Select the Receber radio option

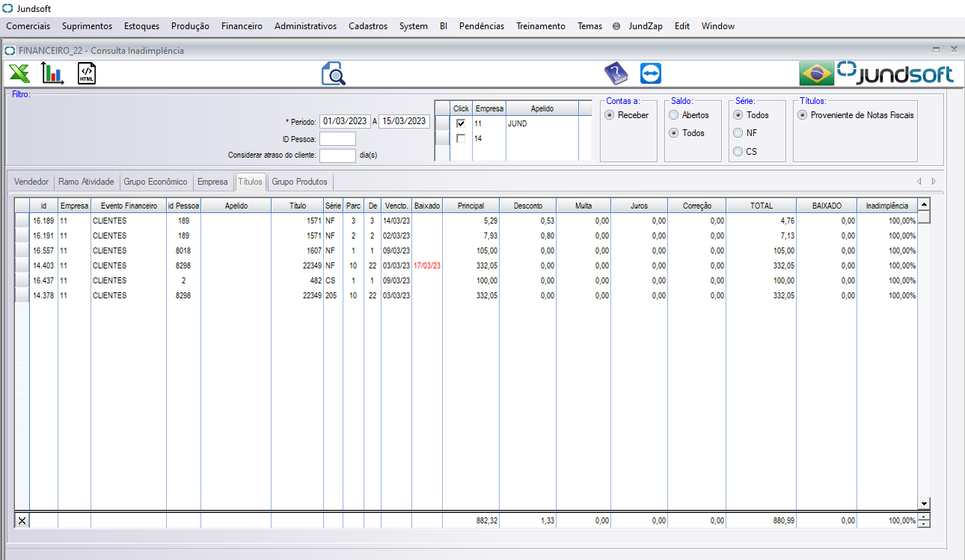point(610,115)
